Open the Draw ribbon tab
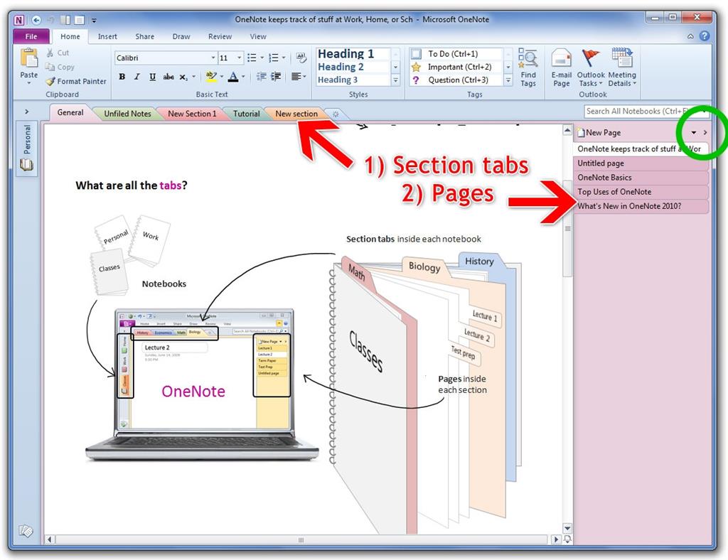Image resolution: width=728 pixels, height=560 pixels. click(x=181, y=36)
